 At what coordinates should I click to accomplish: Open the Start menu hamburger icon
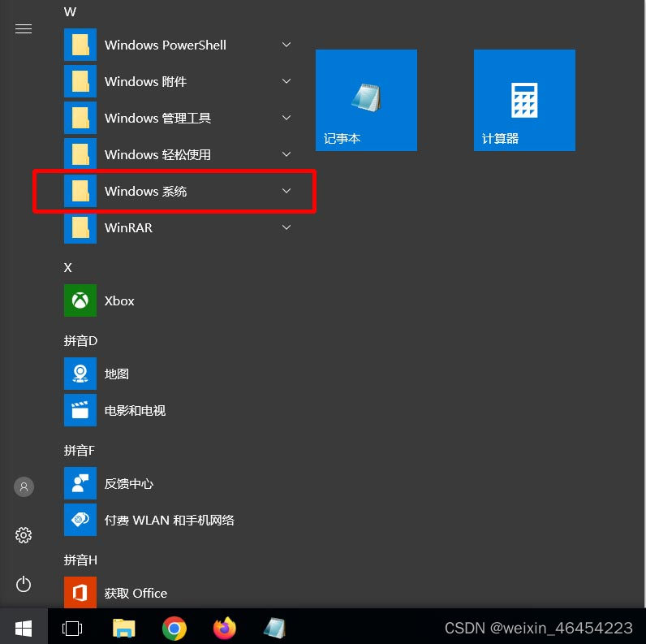pyautogui.click(x=24, y=29)
